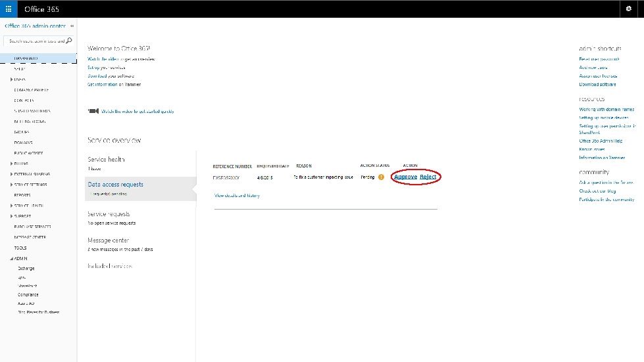Image resolution: width=644 pixels, height=362 pixels.
Task: Open Meeting Rooms in the navigation
Action: coord(30,122)
